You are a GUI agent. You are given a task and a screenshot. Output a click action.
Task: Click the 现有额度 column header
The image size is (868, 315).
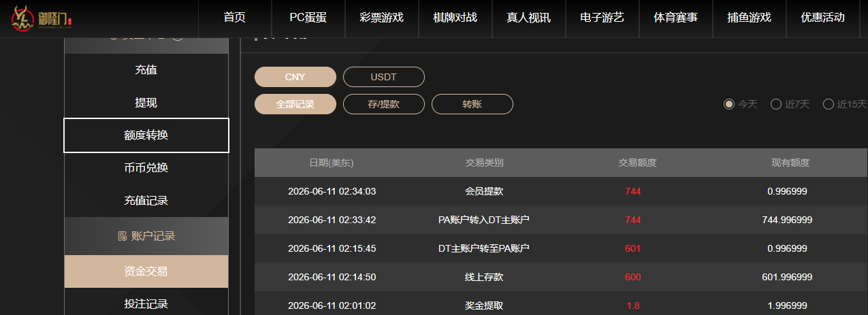[790, 163]
